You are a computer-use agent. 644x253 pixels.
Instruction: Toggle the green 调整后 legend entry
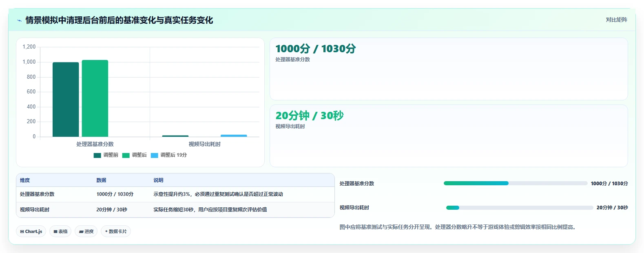pyautogui.click(x=134, y=155)
